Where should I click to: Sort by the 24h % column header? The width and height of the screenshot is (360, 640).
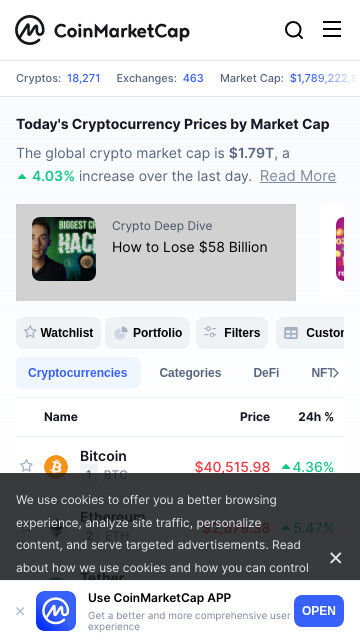[316, 417]
